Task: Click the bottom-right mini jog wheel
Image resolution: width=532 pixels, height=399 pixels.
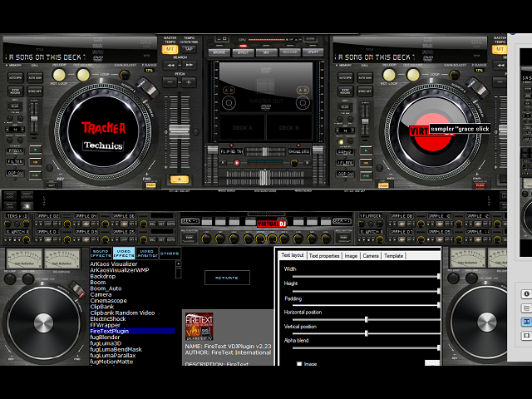Action: click(x=486, y=323)
